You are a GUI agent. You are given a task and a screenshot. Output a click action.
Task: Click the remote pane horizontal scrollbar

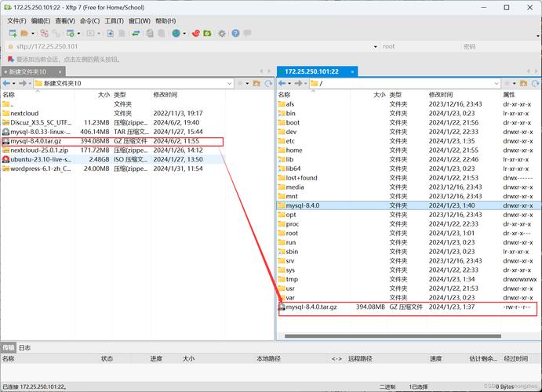(393, 336)
